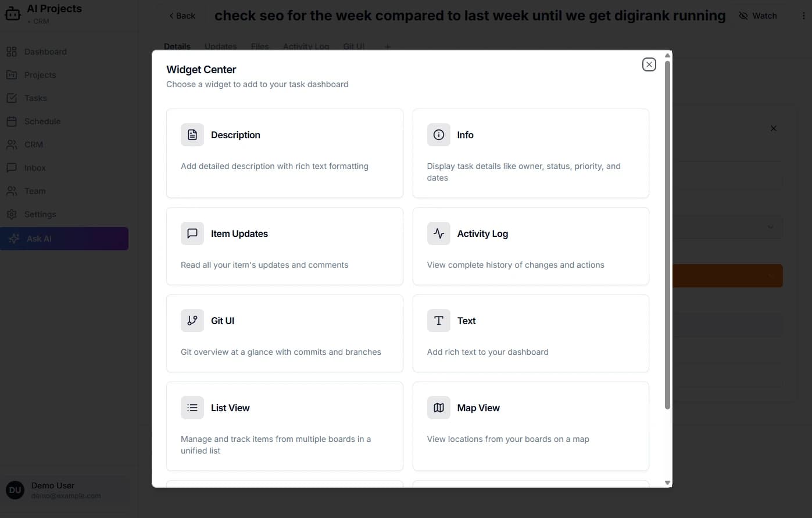Toggle Watch on the task

coord(758,16)
